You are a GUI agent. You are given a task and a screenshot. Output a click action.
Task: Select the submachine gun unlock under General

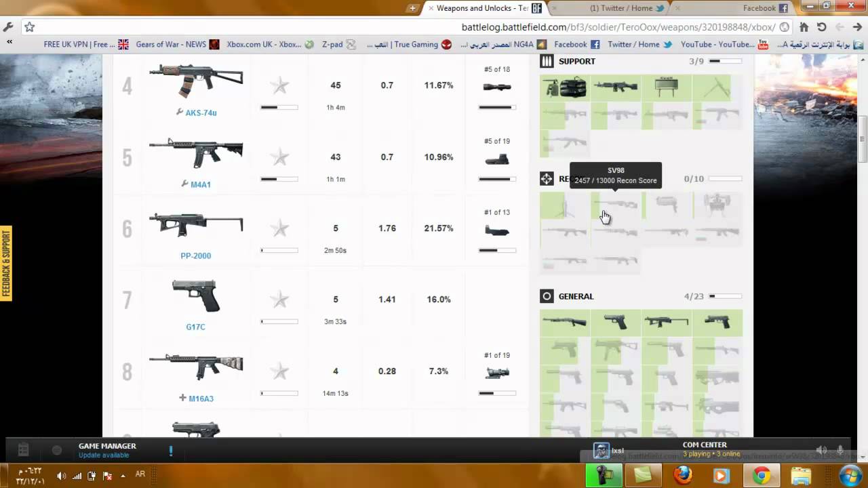click(667, 323)
